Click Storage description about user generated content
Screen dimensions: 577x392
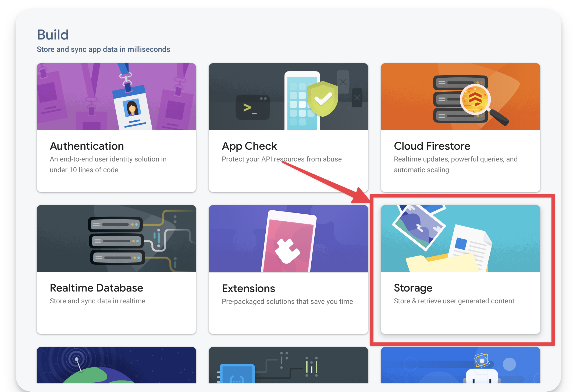pos(454,301)
